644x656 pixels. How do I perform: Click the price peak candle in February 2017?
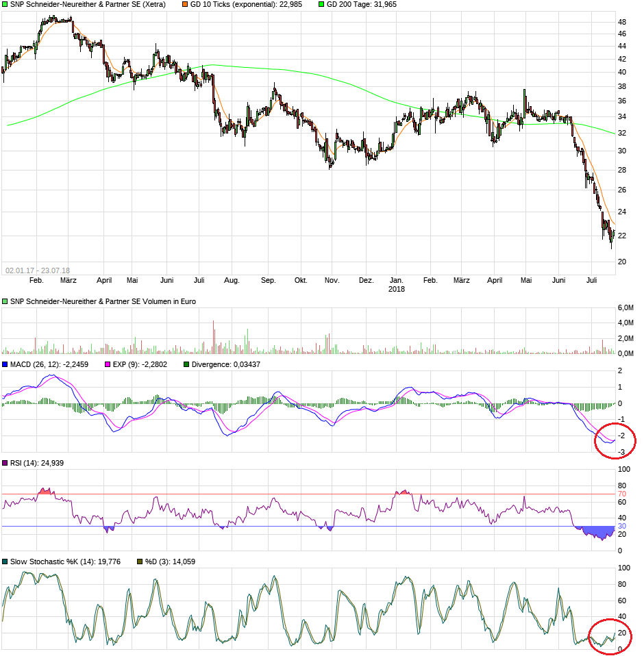click(x=53, y=18)
